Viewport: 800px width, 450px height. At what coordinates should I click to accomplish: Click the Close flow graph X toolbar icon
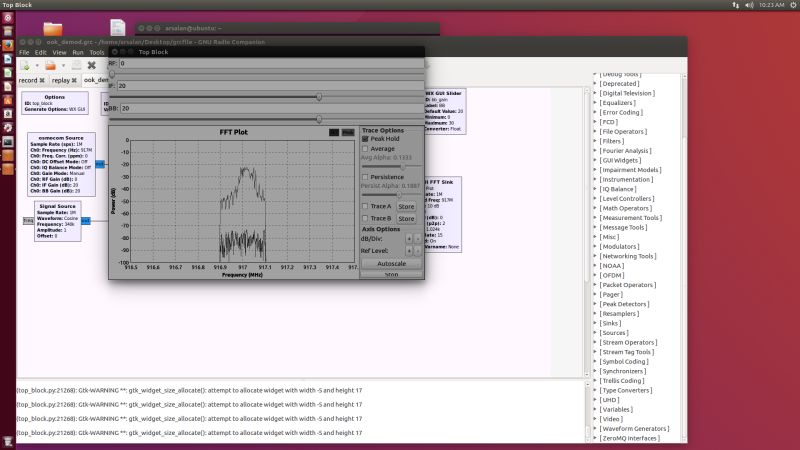pyautogui.click(x=91, y=65)
